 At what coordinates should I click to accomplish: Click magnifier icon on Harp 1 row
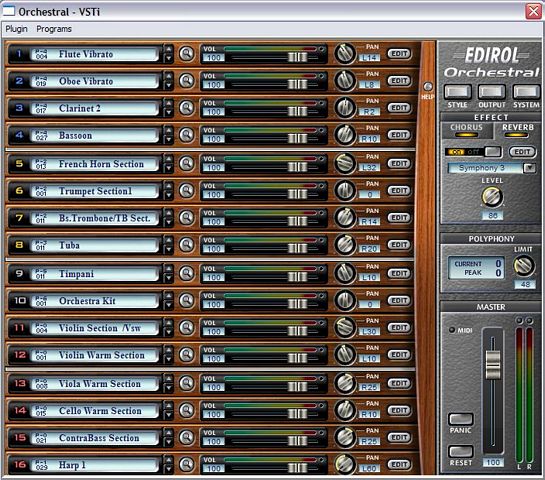tap(187, 464)
